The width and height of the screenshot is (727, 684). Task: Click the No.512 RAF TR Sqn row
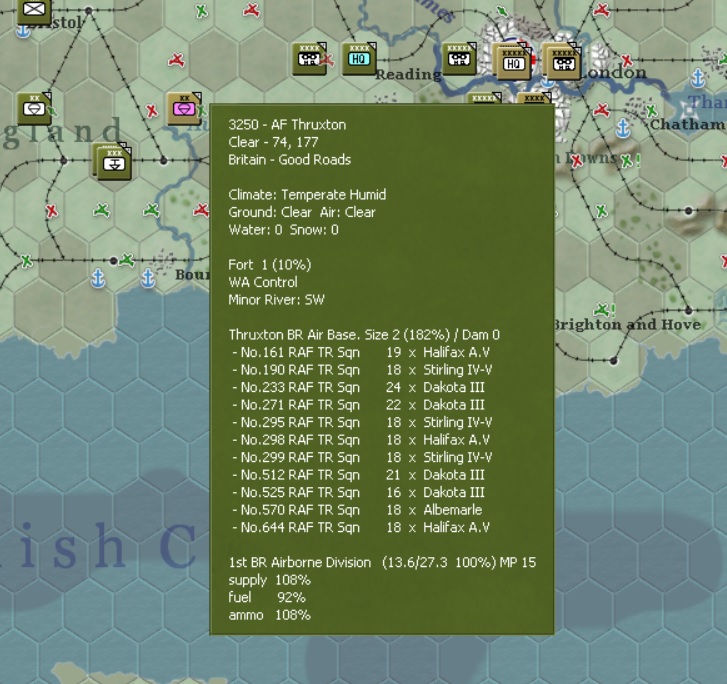(358, 475)
